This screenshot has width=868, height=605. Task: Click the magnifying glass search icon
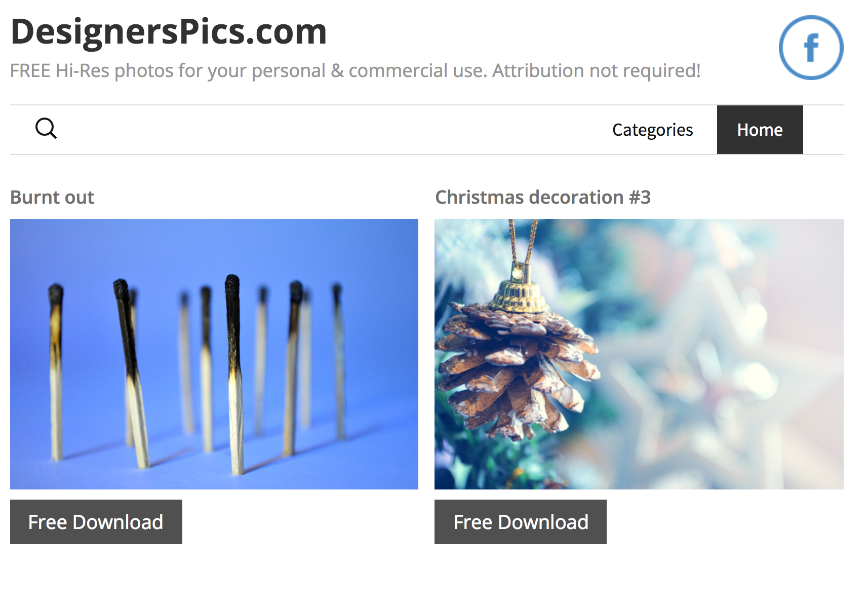click(46, 129)
